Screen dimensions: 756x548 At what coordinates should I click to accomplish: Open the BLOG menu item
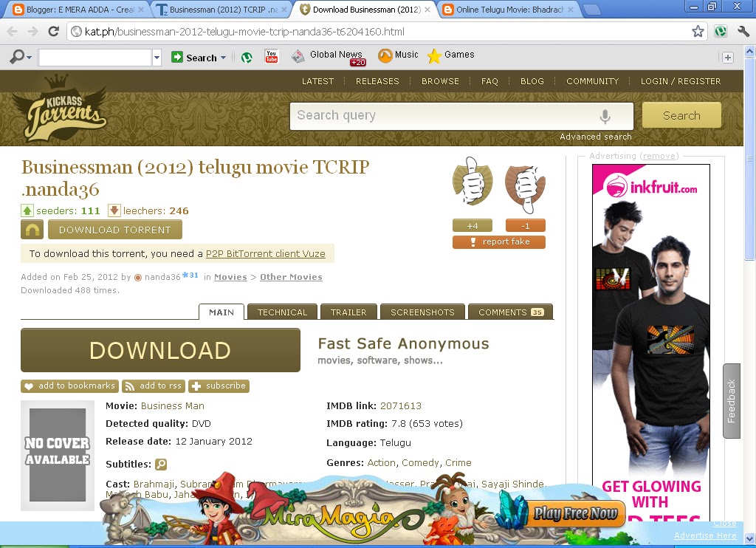coord(532,81)
